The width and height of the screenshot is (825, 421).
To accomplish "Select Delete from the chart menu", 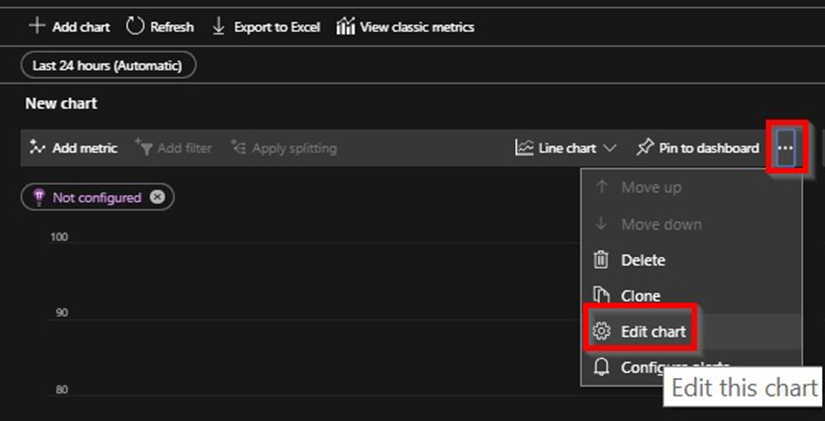I will (643, 260).
